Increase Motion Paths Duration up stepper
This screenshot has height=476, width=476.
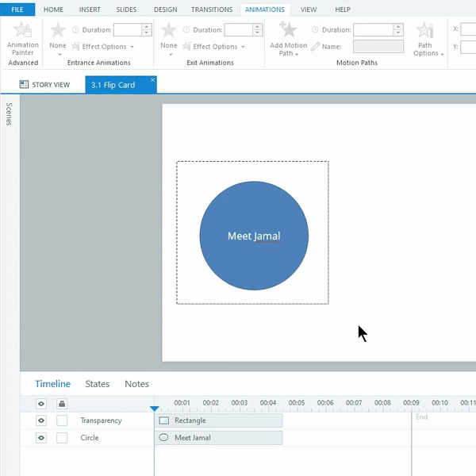[398, 27]
